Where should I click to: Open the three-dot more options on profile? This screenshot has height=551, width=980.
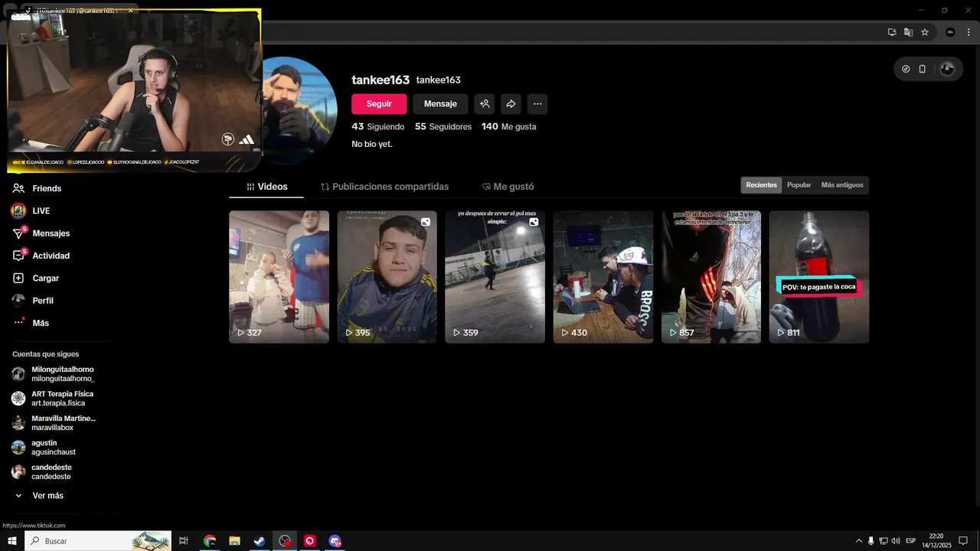pos(537,104)
